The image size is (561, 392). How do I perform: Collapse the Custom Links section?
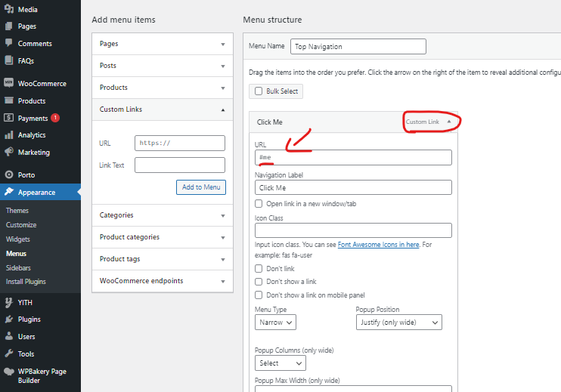coord(163,110)
